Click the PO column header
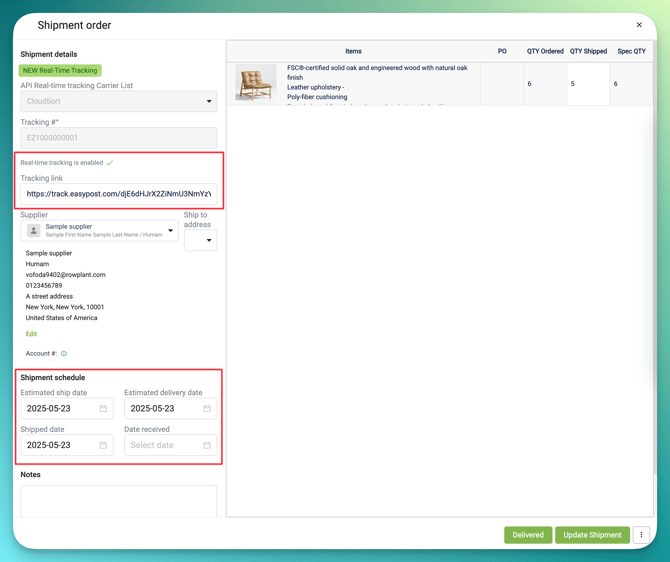 click(502, 51)
